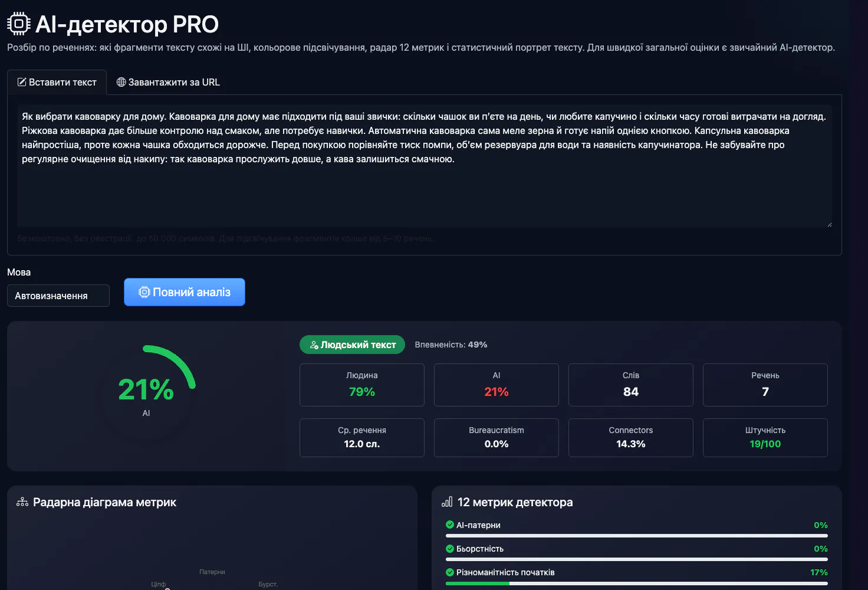Click the AI-детектор PRO page title
This screenshot has height=590, width=868.
pyautogui.click(x=127, y=24)
